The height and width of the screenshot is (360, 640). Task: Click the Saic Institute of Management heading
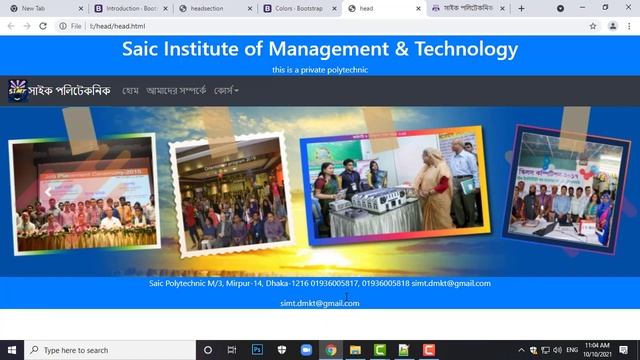pos(320,49)
